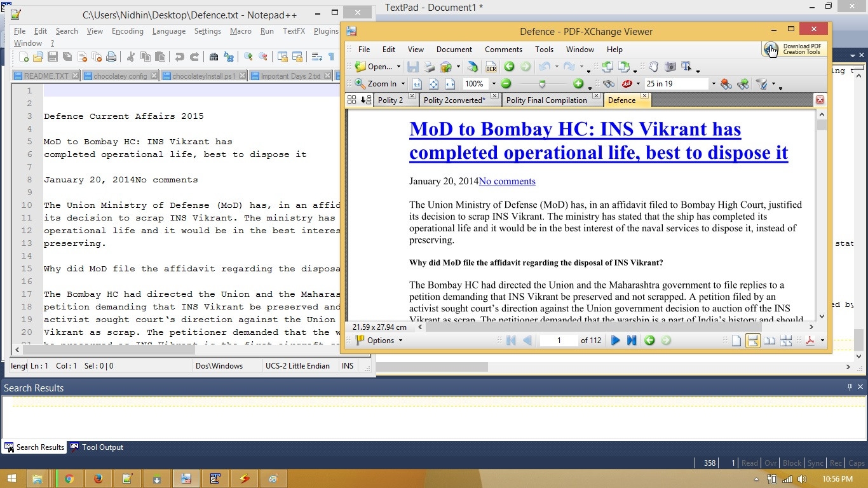The width and height of the screenshot is (868, 488).
Task: Select single page layout icon
Action: [x=736, y=341]
